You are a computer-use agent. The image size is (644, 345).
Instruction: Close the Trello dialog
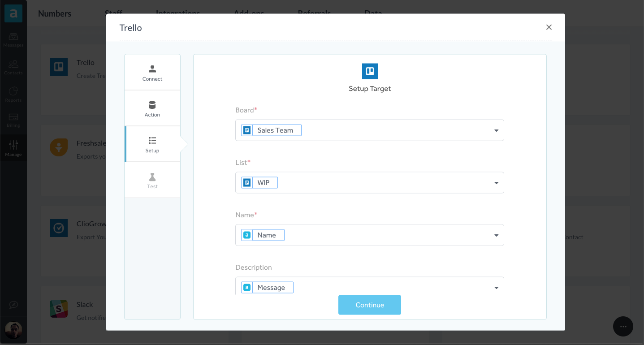pos(549,27)
